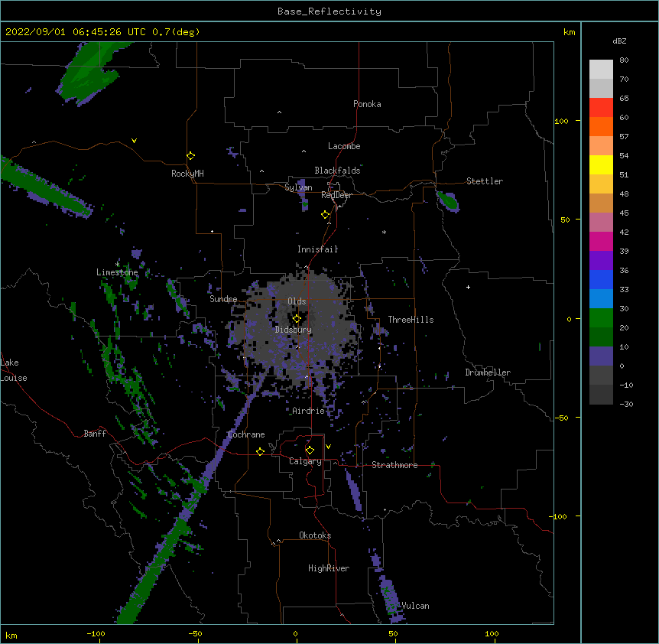Click the yellow km label at top right
Screen dimensions: 659x644
coord(569,32)
